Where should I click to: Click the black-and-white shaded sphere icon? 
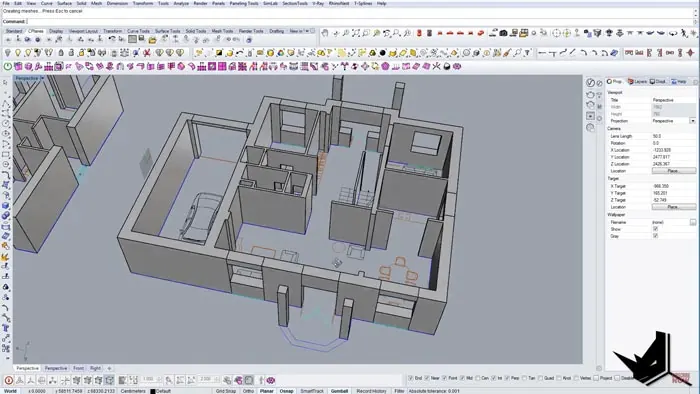click(447, 66)
